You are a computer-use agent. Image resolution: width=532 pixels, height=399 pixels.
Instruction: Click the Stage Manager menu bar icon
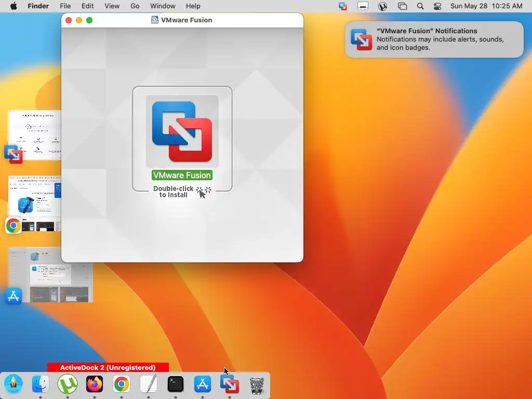click(403, 6)
